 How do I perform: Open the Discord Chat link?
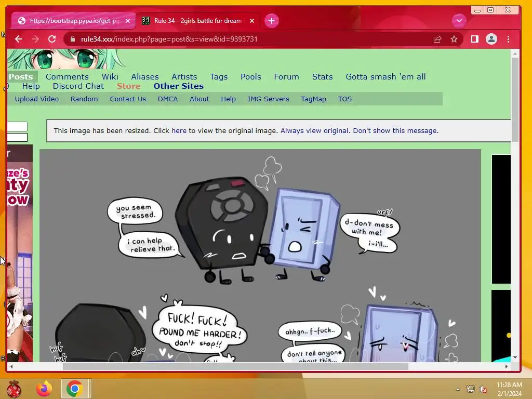point(78,86)
